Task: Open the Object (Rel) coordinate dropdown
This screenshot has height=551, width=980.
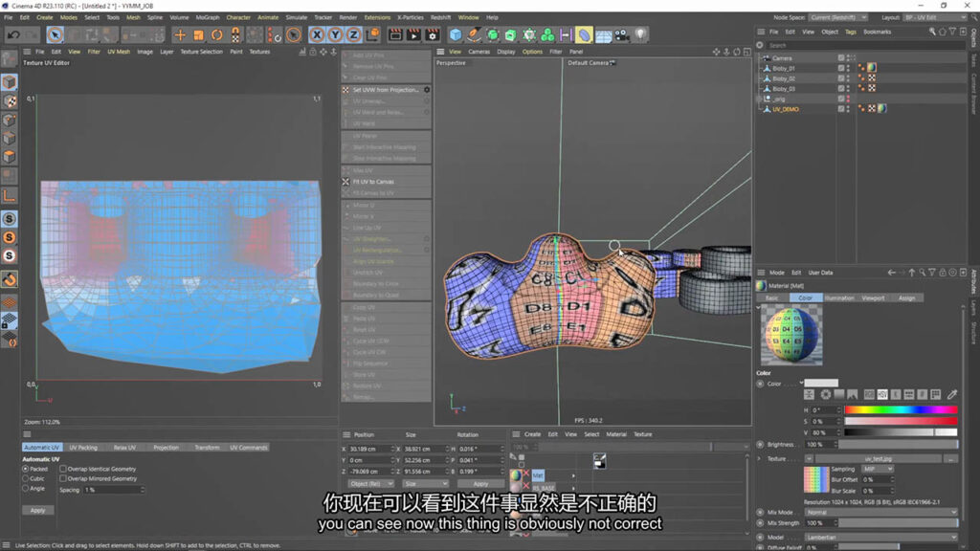Action: click(x=370, y=483)
